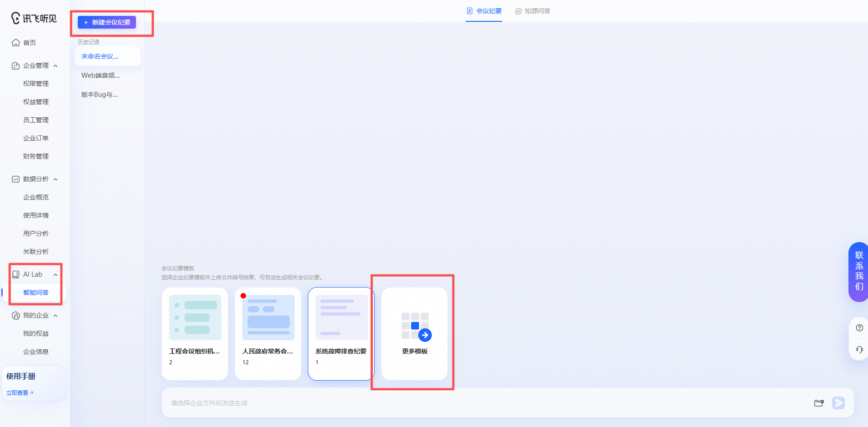
Task: Collapse the 我的企业 section
Action: (55, 316)
